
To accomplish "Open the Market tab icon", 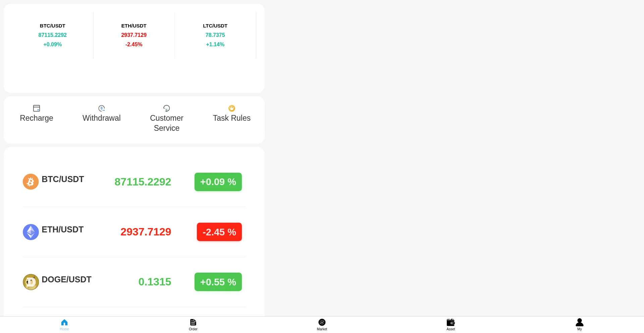I will pyautogui.click(x=322, y=322).
